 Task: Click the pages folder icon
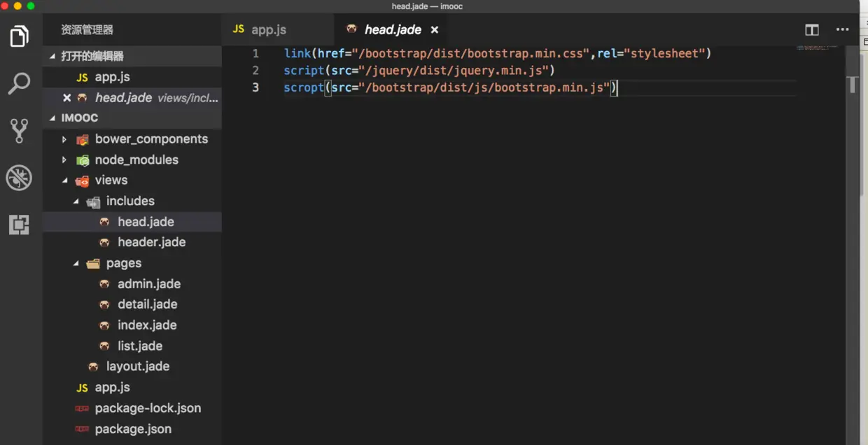93,264
